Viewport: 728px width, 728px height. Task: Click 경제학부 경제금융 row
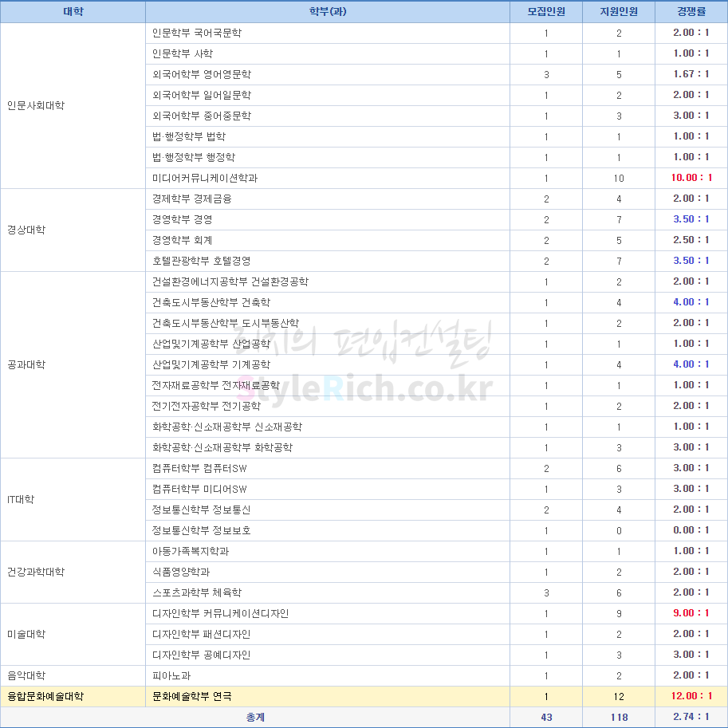click(x=436, y=199)
